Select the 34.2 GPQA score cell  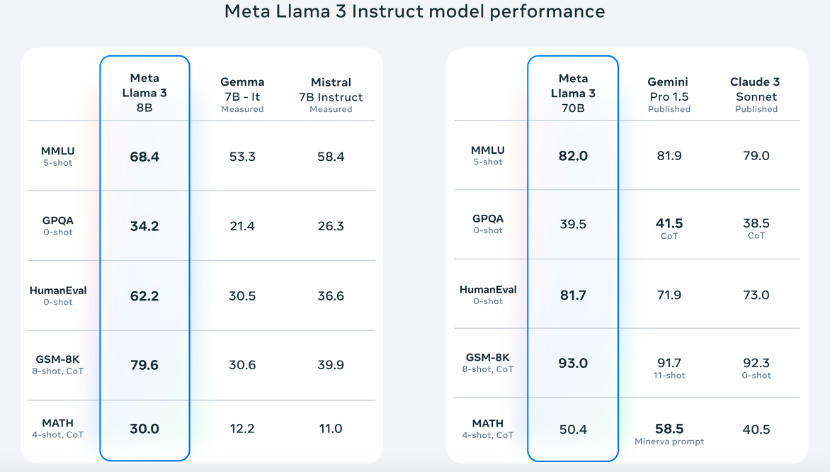coord(145,226)
